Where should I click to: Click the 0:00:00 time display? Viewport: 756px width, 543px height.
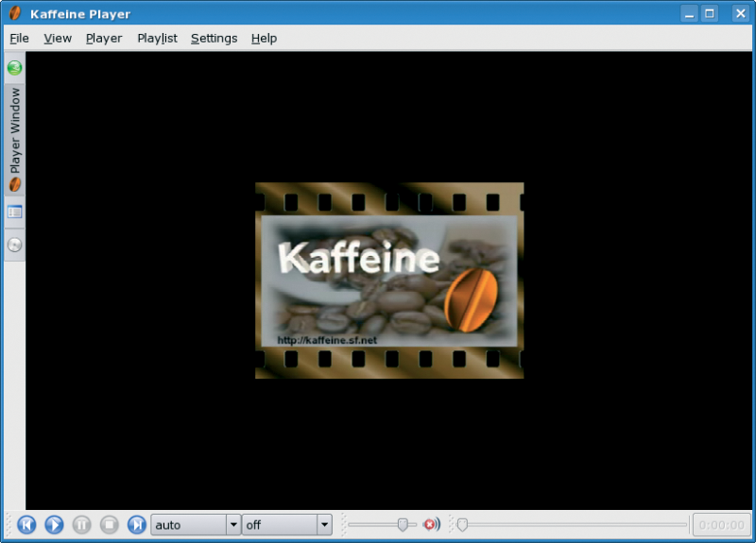(x=721, y=525)
